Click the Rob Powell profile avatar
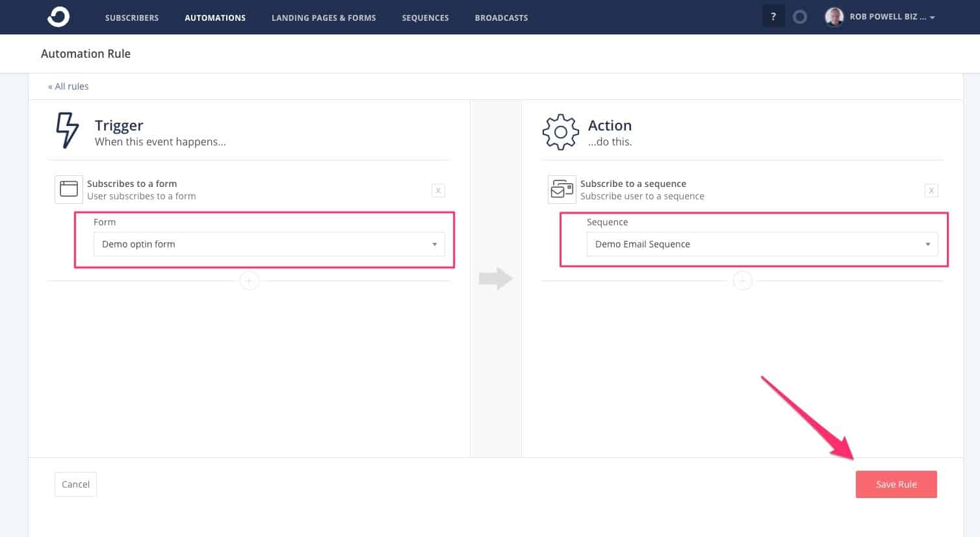Screen dimensions: 980x537 tap(834, 17)
